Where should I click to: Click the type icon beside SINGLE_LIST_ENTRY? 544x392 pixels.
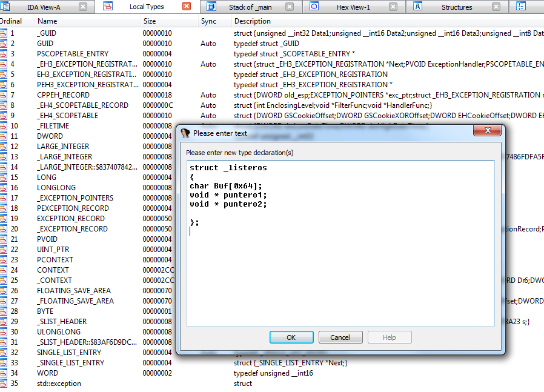click(x=3, y=353)
